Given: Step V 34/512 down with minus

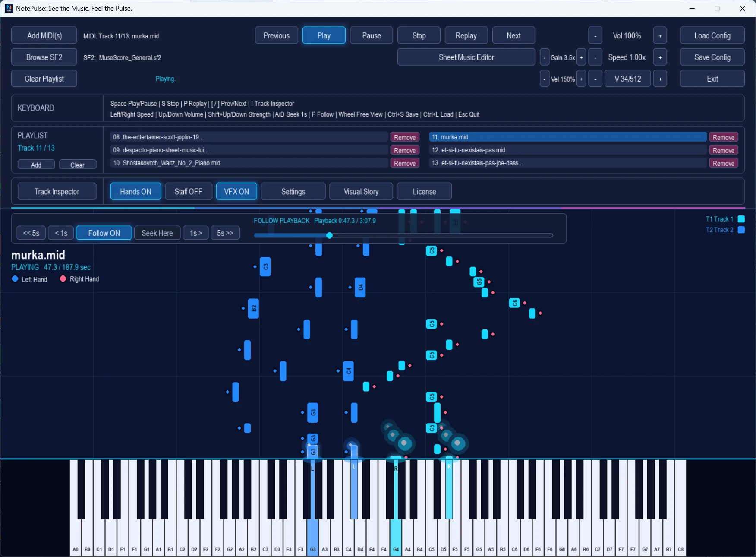Looking at the screenshot, I should point(595,79).
